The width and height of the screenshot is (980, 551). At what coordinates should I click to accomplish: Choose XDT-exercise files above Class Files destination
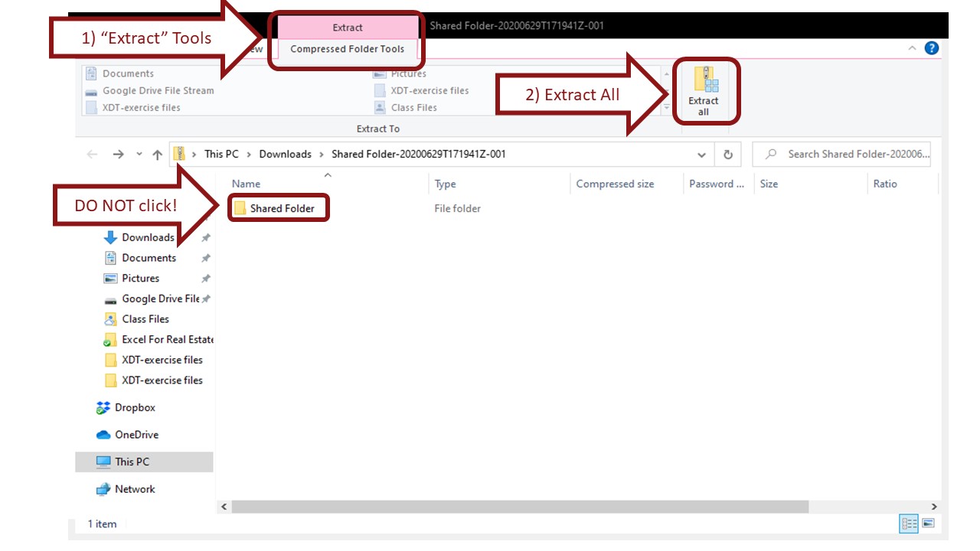click(421, 90)
